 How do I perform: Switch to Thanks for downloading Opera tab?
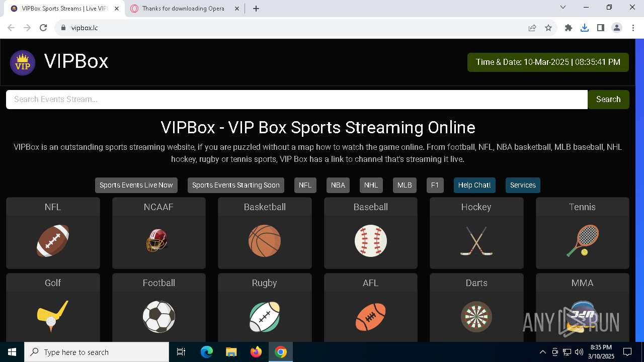pyautogui.click(x=185, y=9)
